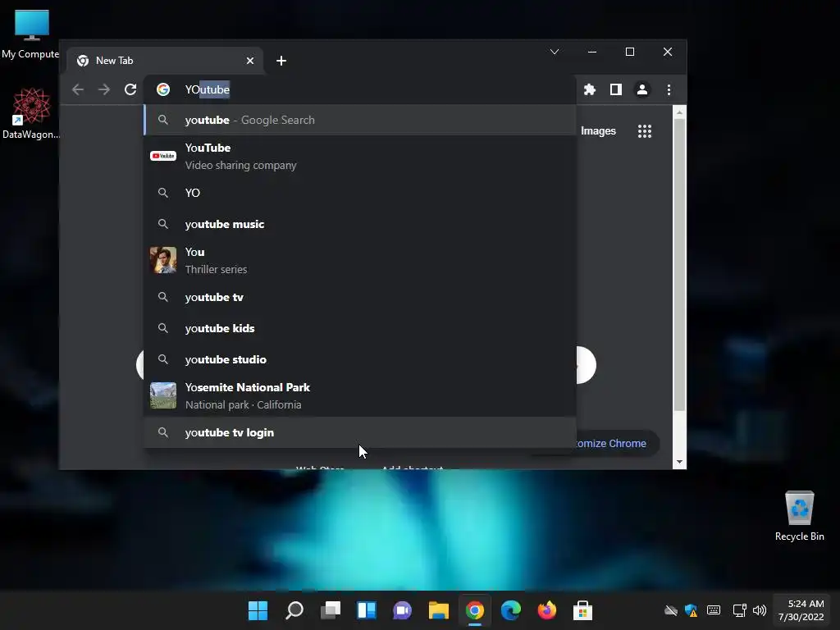Open the volume speaker tray icon

click(x=759, y=610)
